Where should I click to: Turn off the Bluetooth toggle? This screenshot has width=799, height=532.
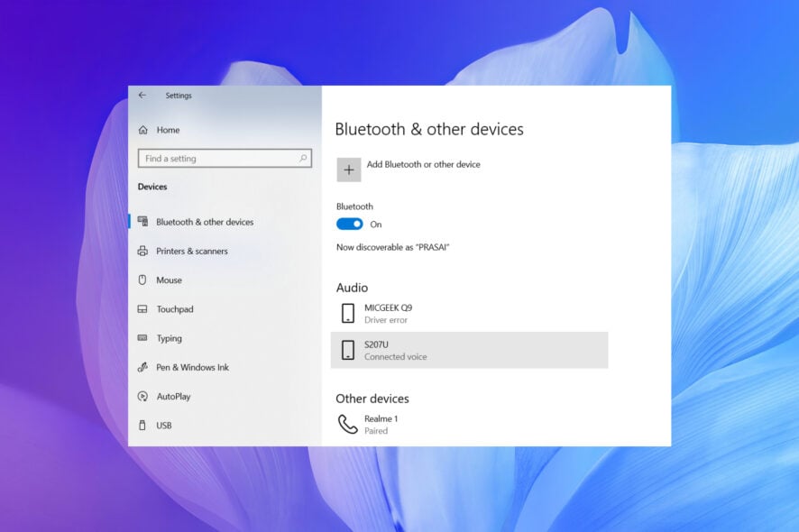pyautogui.click(x=350, y=225)
